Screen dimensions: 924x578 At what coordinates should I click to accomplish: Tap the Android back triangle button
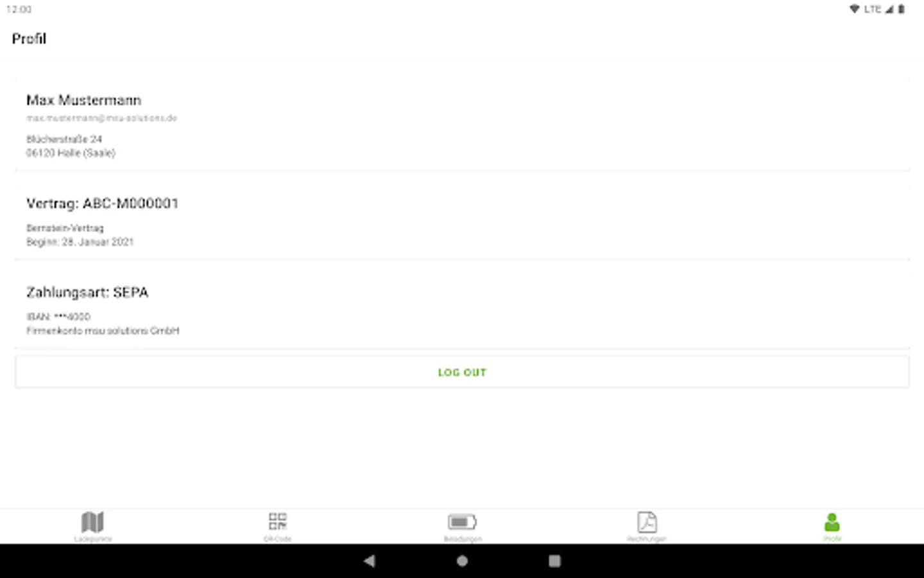click(x=369, y=561)
